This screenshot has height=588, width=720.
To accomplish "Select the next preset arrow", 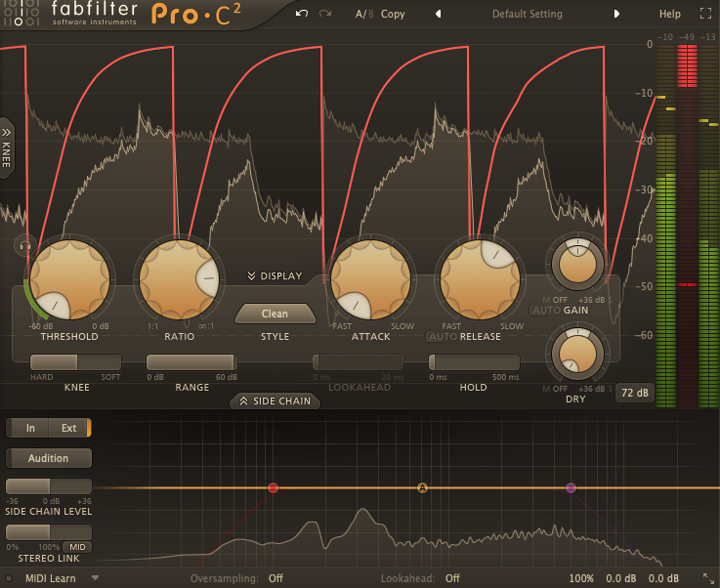I will pos(616,14).
